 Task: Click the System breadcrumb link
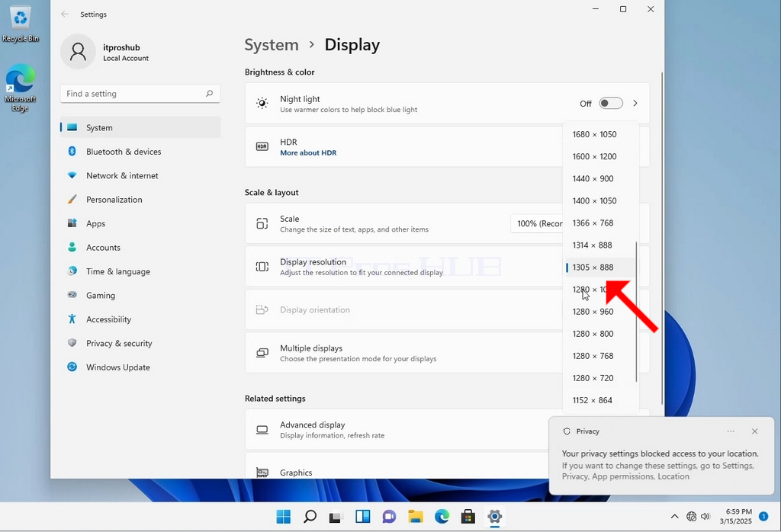pyautogui.click(x=272, y=45)
